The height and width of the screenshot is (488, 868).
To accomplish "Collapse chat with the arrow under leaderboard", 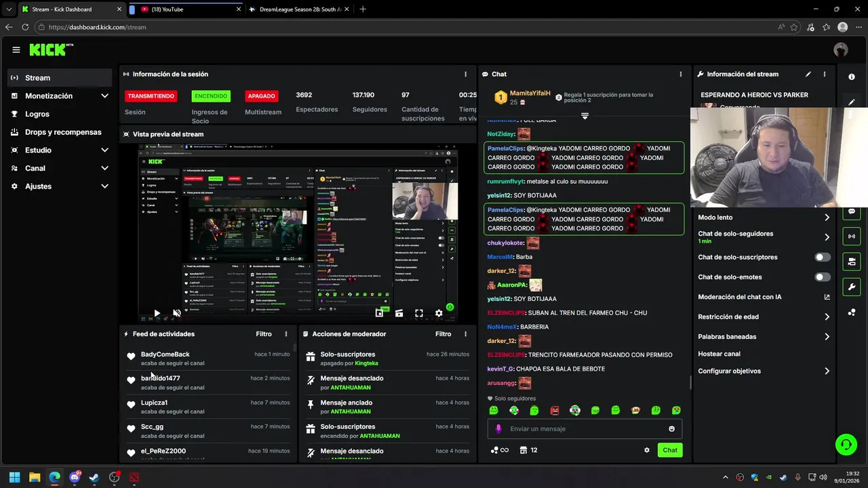I will pos(585,116).
